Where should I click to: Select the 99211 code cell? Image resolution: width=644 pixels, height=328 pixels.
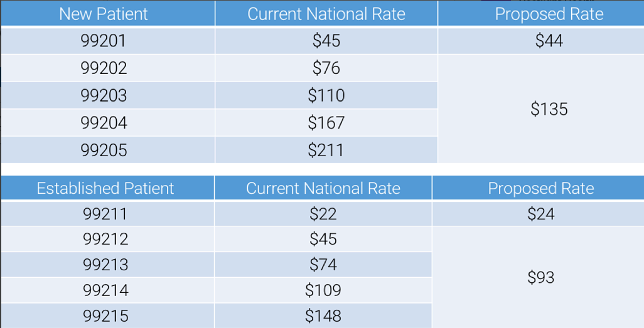(x=105, y=214)
